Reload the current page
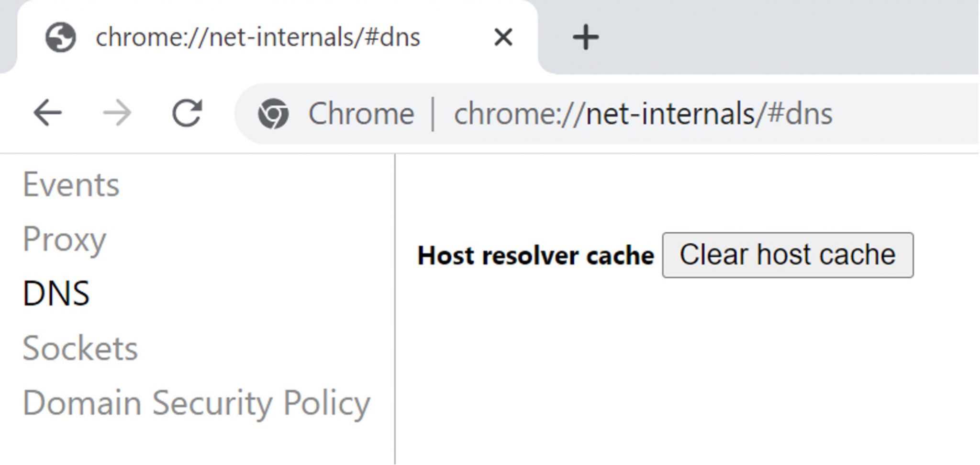This screenshot has width=980, height=465. (x=187, y=113)
